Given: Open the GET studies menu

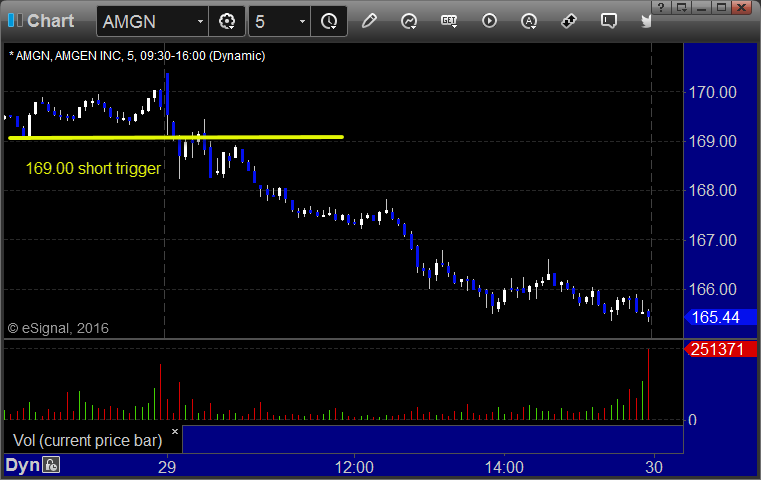Looking at the screenshot, I should (448, 21).
